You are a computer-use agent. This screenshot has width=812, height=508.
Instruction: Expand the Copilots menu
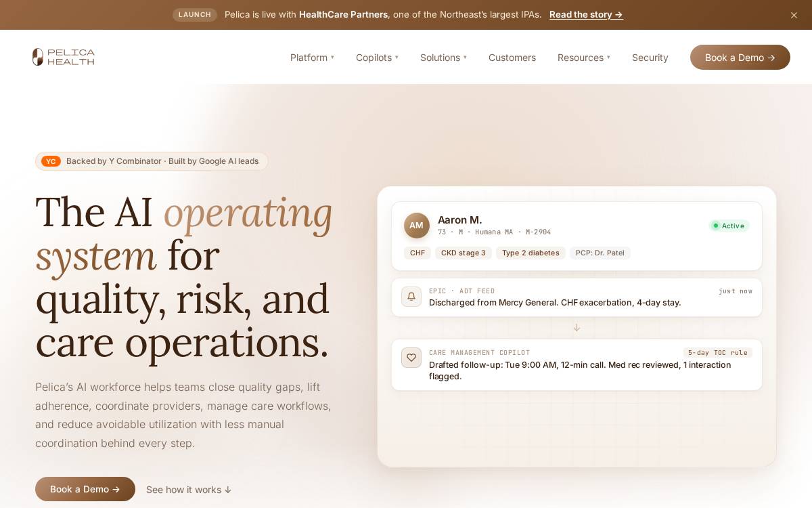coord(377,58)
